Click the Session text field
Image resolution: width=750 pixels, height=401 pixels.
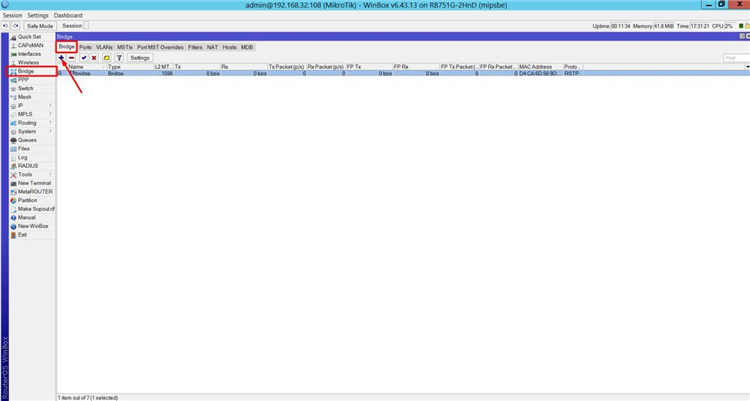(86, 26)
